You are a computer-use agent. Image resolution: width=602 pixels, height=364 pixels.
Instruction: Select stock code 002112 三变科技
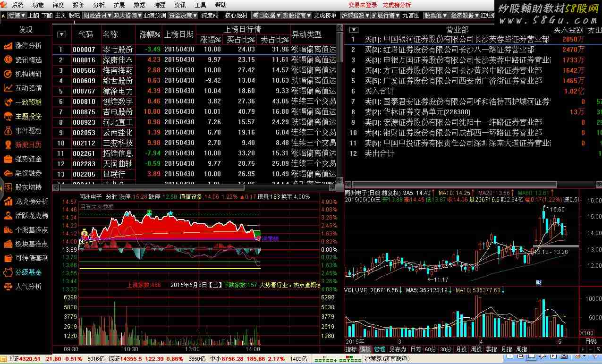(195, 143)
